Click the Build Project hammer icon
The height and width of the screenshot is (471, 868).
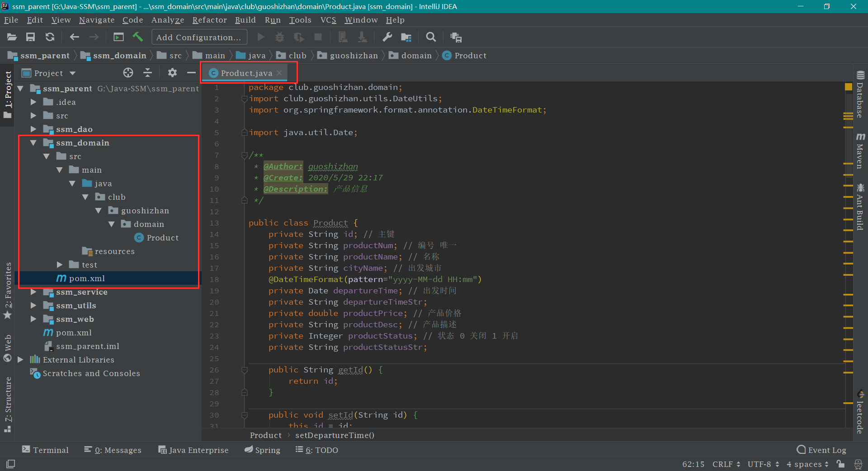point(138,37)
